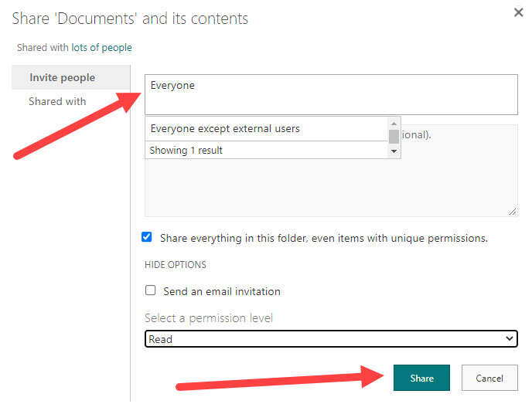Open the 'lots of people' link
The image size is (532, 404).
coord(101,47)
